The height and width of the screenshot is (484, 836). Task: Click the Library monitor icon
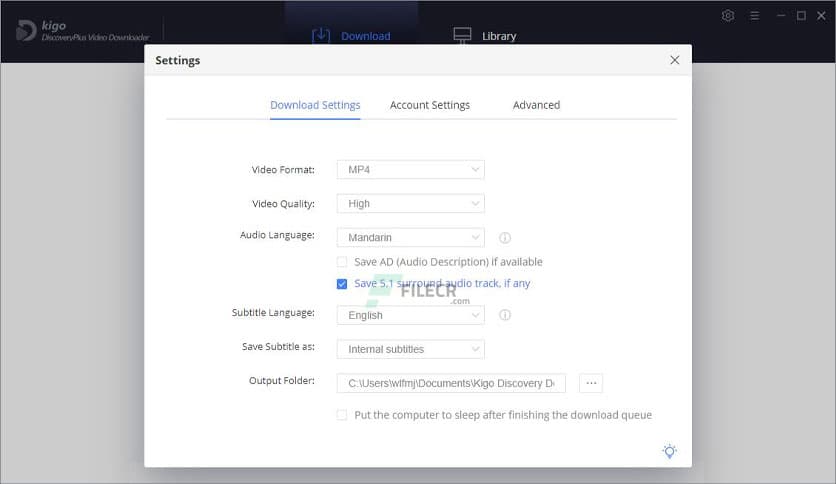click(462, 36)
